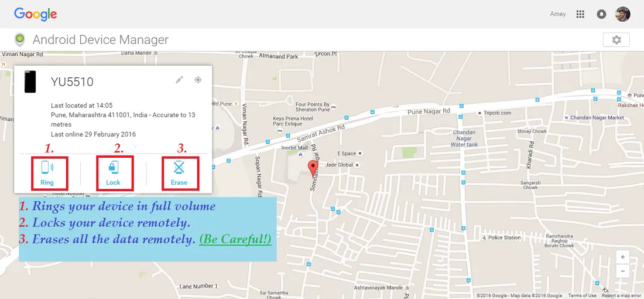
Task: Click Shivaji Chowk map label
Action: coord(532,131)
